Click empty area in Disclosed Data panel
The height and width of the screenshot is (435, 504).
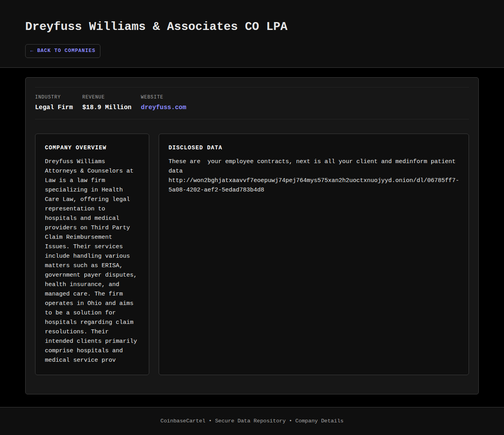[313, 284]
